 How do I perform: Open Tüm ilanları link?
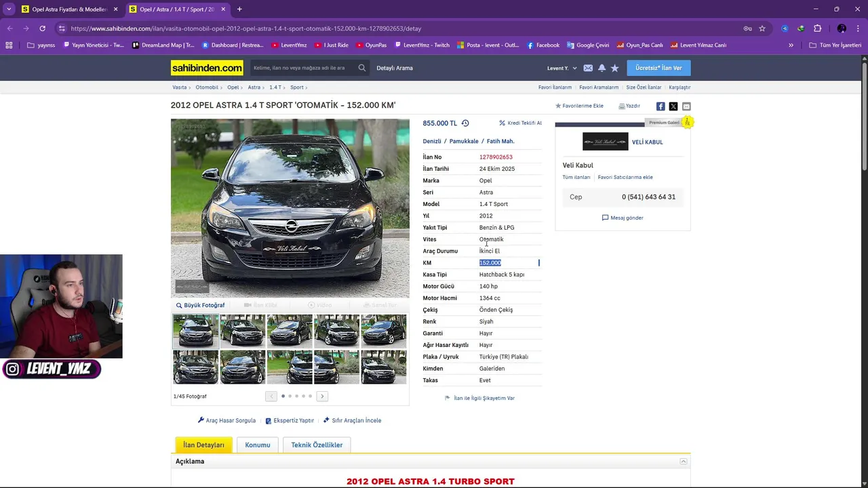pos(576,177)
